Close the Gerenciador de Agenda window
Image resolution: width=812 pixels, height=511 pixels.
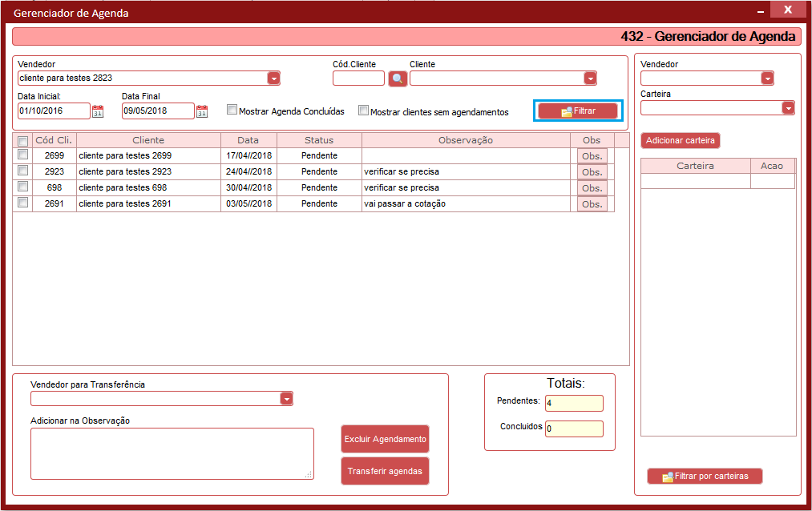pos(788,10)
